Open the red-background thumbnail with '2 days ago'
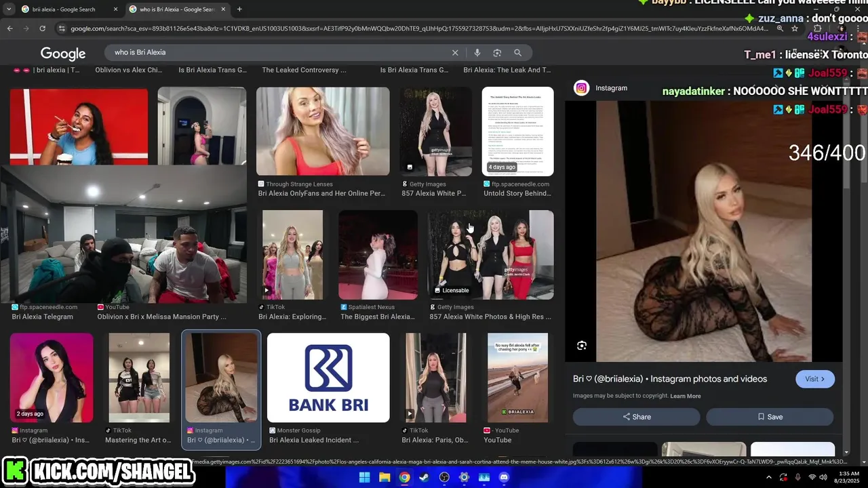868x488 pixels. click(x=52, y=377)
